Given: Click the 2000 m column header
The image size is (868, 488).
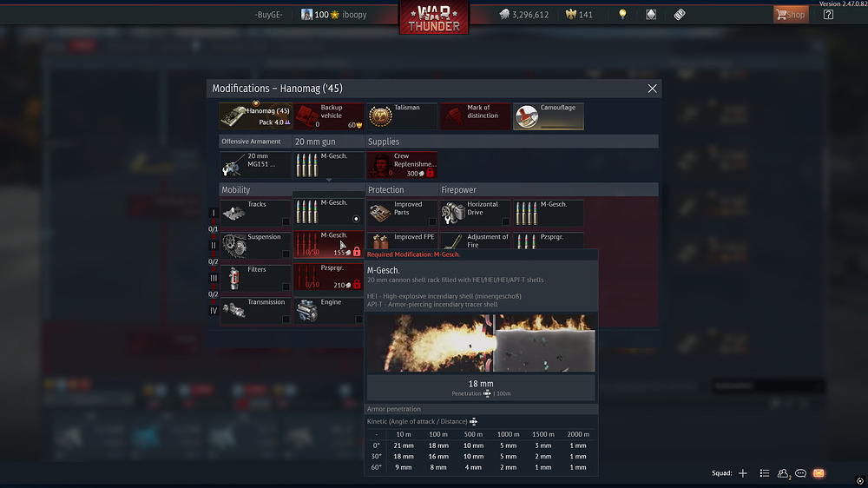Looking at the screenshot, I should click(x=578, y=434).
